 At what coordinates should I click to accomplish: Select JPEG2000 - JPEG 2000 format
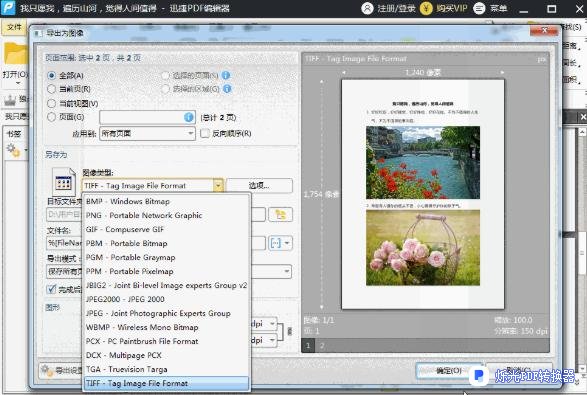166,300
